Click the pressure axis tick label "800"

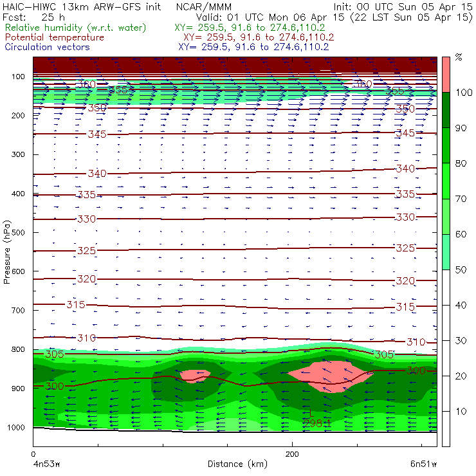coord(18,349)
